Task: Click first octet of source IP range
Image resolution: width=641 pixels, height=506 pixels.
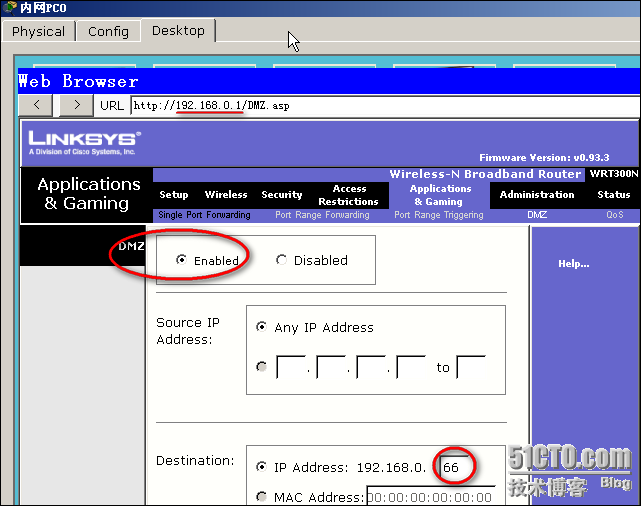Action: (291, 367)
